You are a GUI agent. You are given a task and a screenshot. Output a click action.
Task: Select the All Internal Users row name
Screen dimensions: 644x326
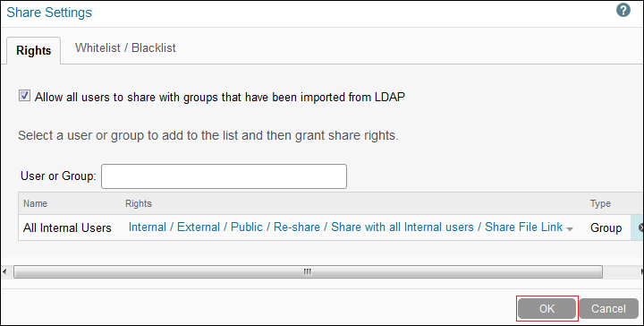[67, 227]
